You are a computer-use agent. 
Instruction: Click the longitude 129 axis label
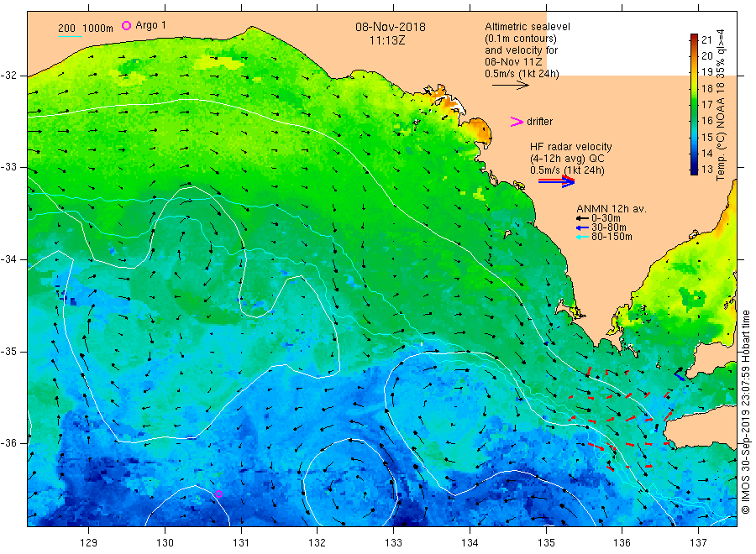(x=89, y=543)
